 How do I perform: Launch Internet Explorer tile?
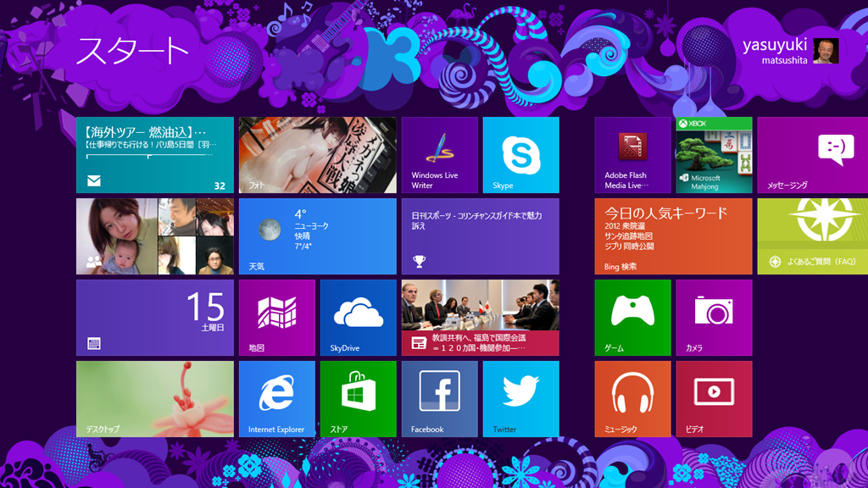click(x=277, y=399)
